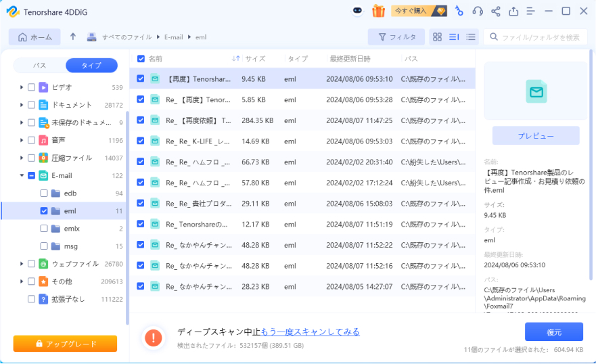
Task: Switch to grid thumbnail view
Action: [x=437, y=37]
